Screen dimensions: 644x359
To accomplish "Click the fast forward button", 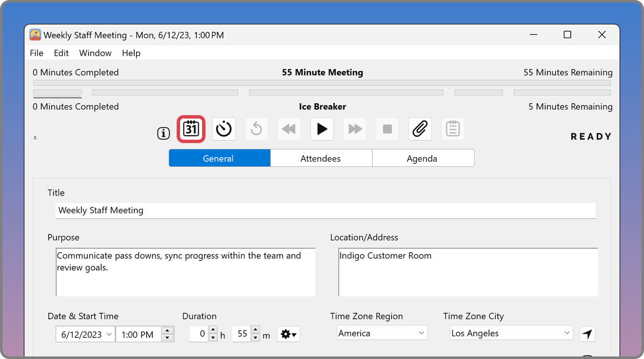I will 355,129.
